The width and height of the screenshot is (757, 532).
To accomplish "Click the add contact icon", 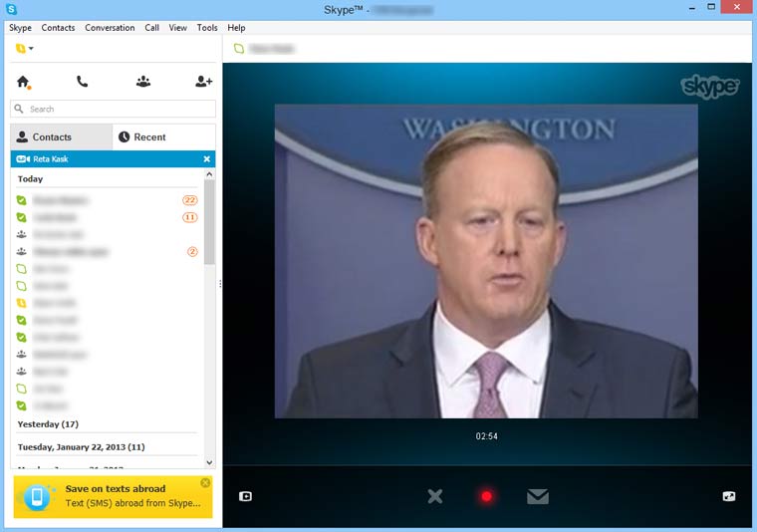I will click(204, 82).
